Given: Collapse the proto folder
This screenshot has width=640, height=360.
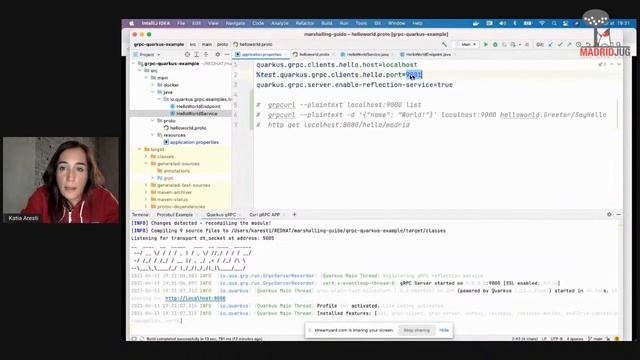Looking at the screenshot, I should (x=153, y=121).
